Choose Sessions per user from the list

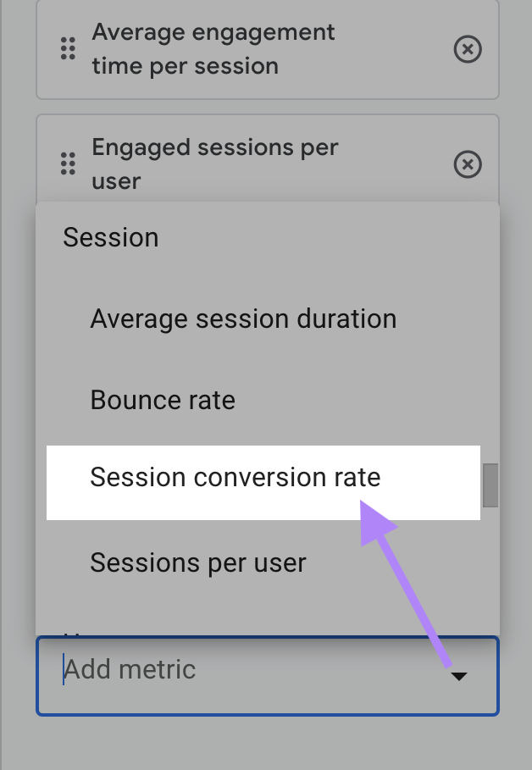[199, 562]
